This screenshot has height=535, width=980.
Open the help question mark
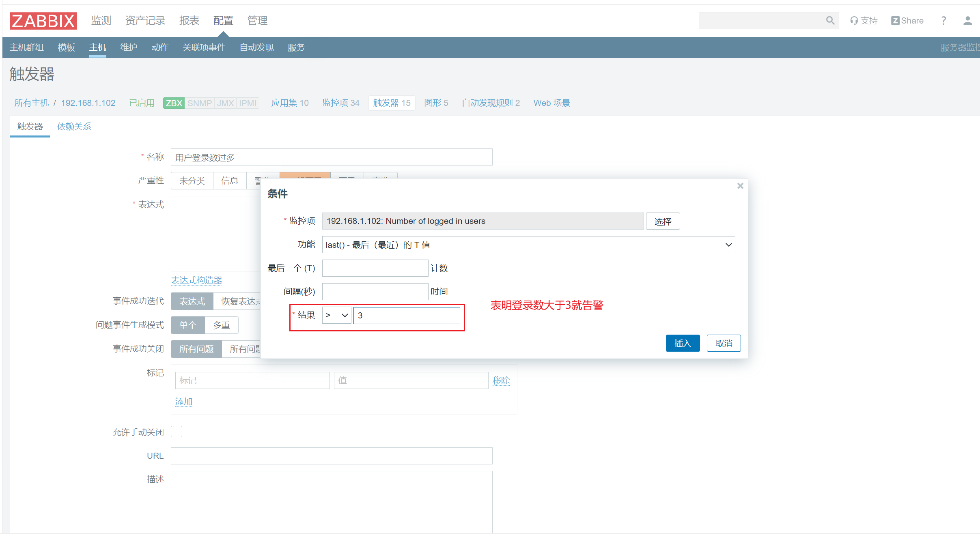coord(943,21)
